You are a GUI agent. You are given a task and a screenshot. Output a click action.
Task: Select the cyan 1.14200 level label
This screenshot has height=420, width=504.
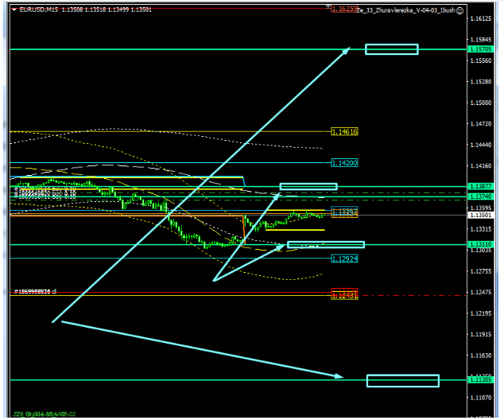tap(344, 162)
